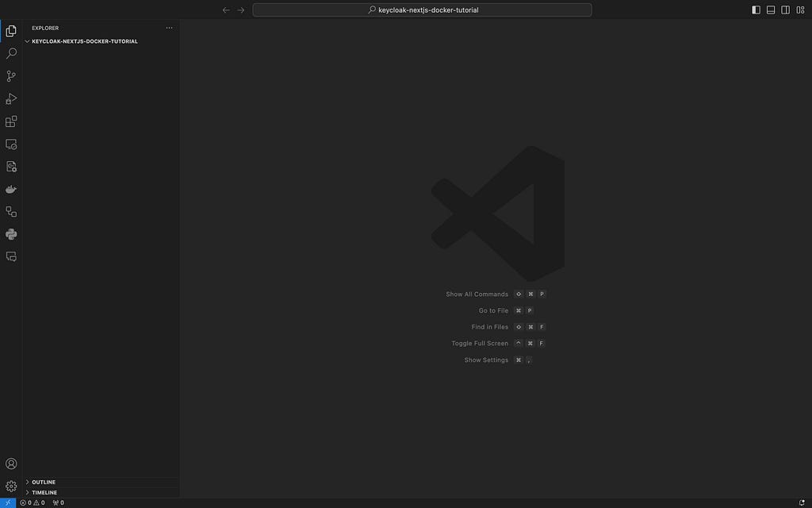Open the Search view magnifier icon
The width and height of the screenshot is (812, 508).
pos(11,53)
